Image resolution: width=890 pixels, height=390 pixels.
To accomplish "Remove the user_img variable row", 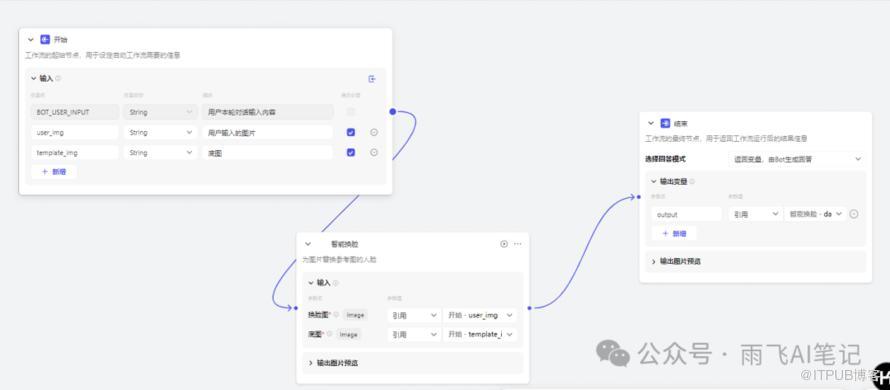I will (374, 132).
